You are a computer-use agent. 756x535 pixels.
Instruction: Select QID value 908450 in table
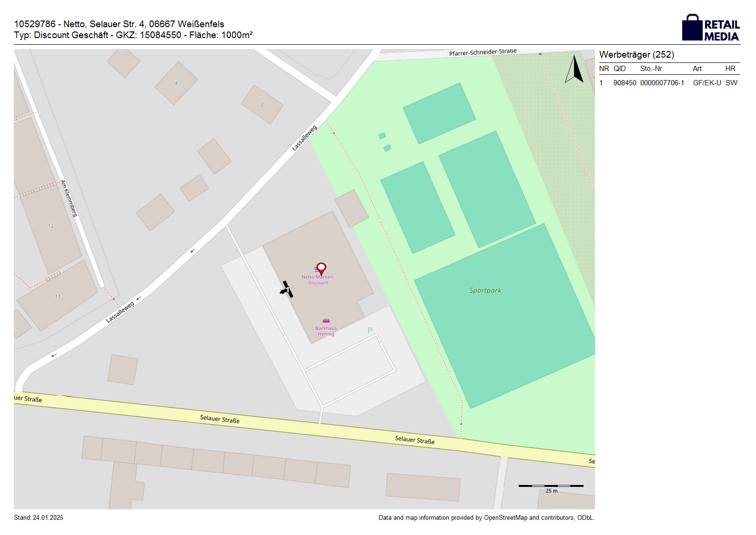[x=625, y=83]
